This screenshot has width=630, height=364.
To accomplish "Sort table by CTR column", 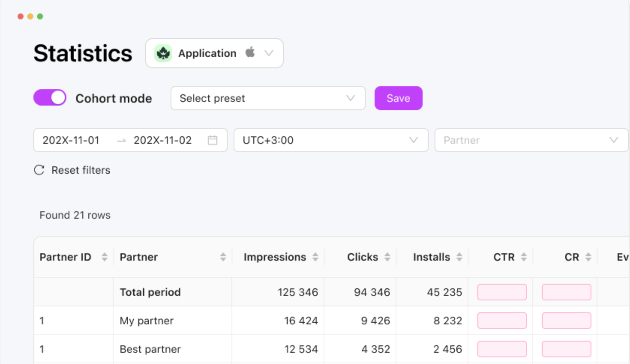I will [x=524, y=257].
